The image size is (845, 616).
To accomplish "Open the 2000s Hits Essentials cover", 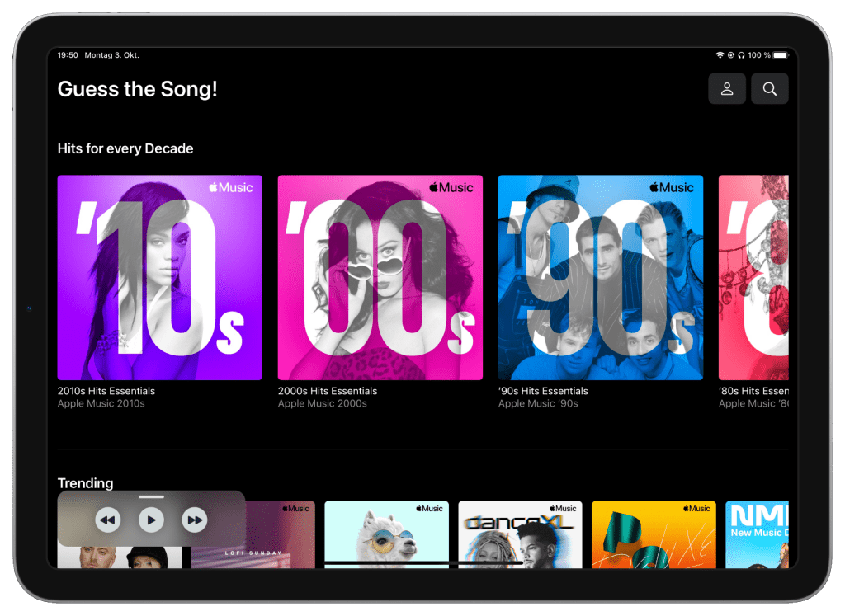I will pos(380,277).
